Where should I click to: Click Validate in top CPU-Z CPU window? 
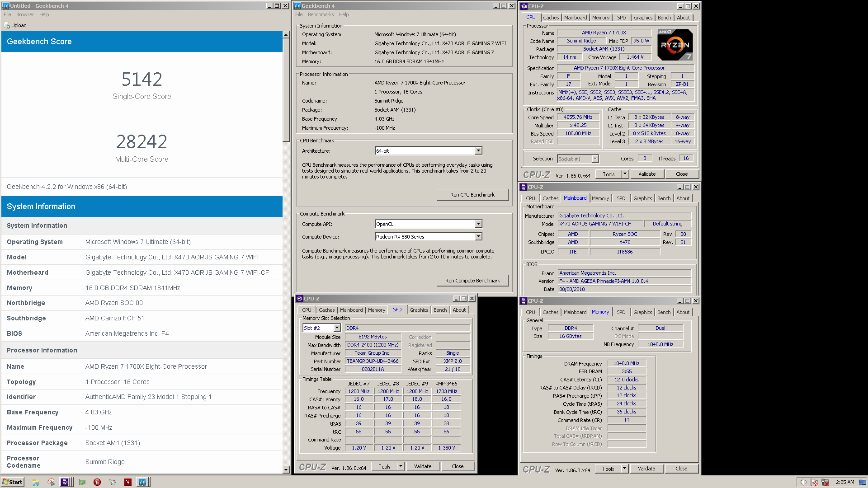pos(647,174)
